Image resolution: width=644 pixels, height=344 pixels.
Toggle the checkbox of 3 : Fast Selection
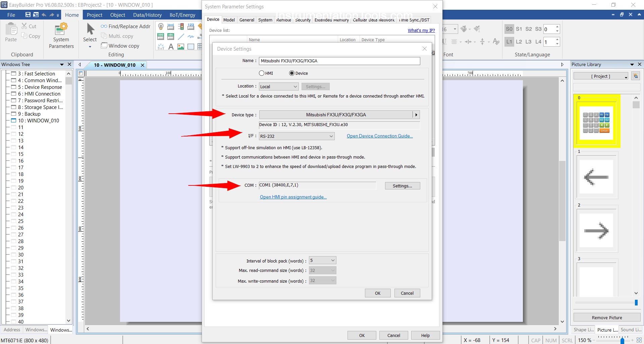tap(14, 73)
